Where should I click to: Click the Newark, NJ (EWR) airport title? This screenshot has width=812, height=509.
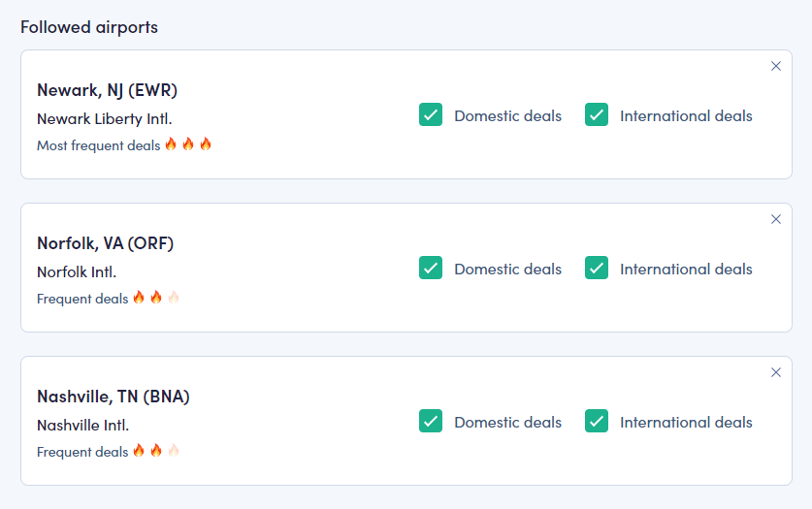coord(107,90)
